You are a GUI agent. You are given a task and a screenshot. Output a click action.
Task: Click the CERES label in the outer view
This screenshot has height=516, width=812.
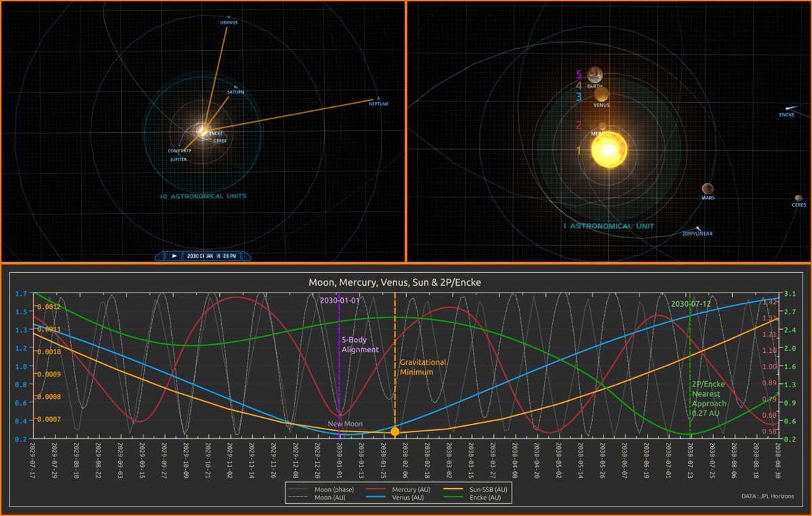[x=220, y=141]
